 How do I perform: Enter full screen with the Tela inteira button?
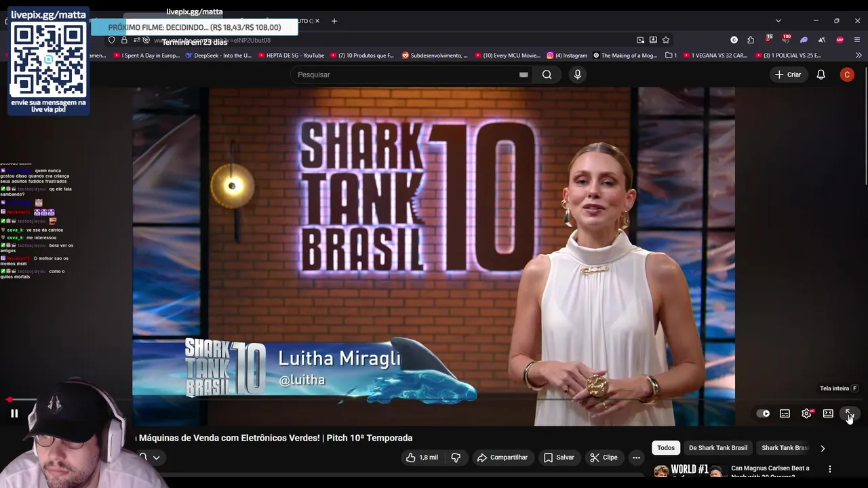[849, 413]
